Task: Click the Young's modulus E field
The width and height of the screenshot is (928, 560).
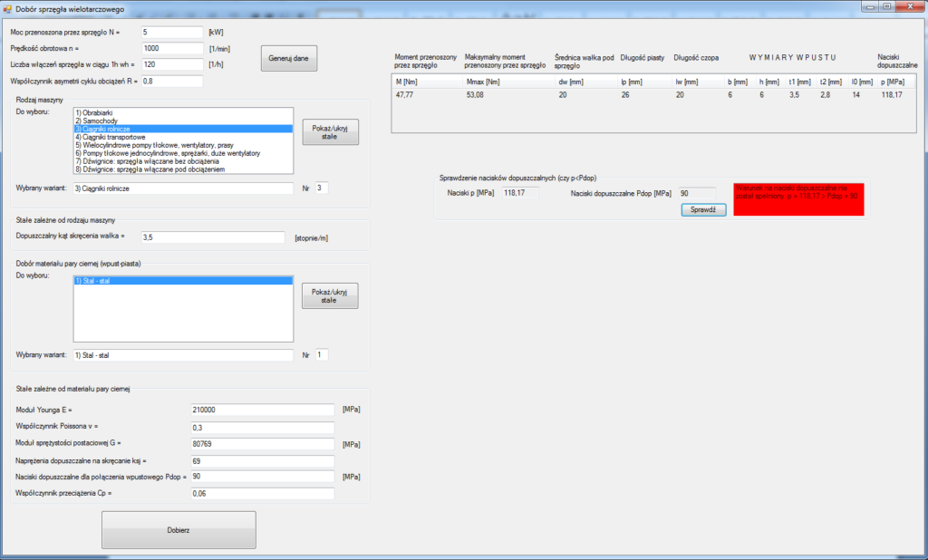Action: [x=263, y=410]
